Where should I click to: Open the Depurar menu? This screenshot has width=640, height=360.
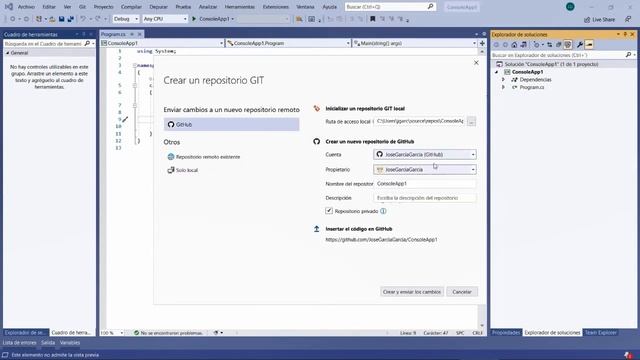158,7
